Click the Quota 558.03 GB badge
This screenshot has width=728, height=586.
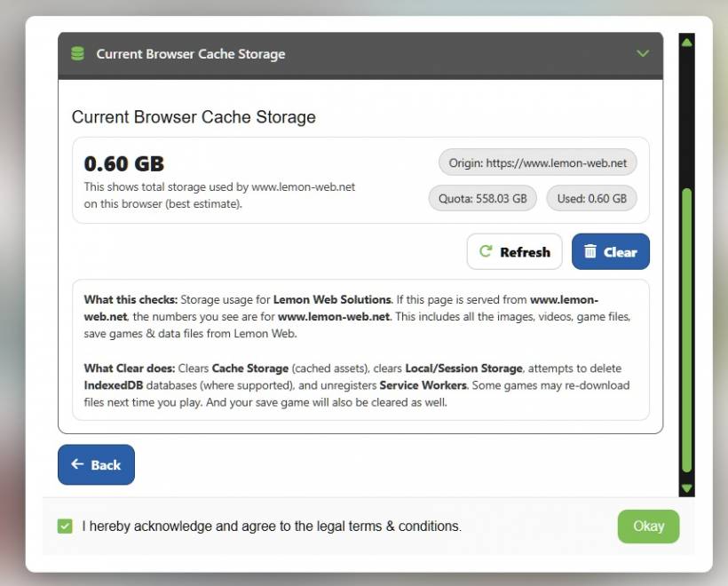[482, 198]
